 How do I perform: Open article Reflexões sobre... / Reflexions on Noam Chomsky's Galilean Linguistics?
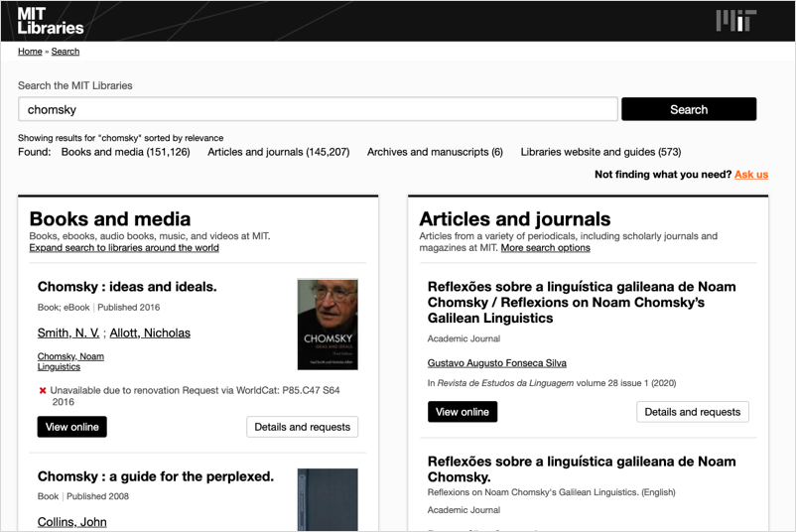coord(582,303)
